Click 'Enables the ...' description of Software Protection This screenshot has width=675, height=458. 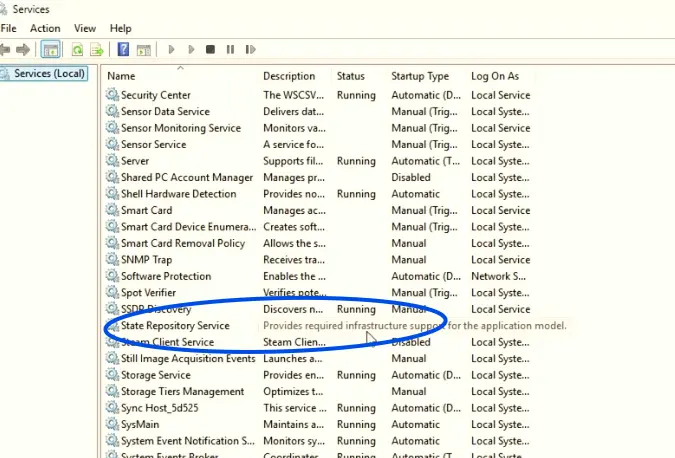294,276
